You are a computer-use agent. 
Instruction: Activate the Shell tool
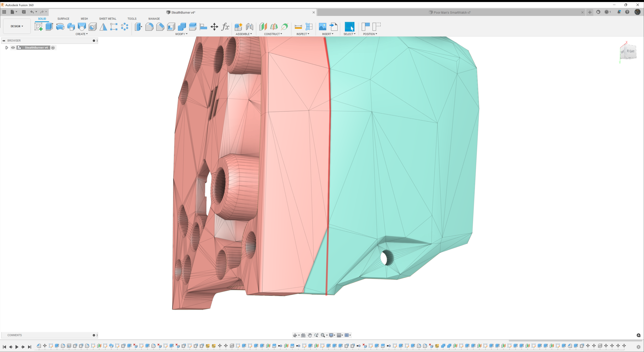[x=171, y=26]
